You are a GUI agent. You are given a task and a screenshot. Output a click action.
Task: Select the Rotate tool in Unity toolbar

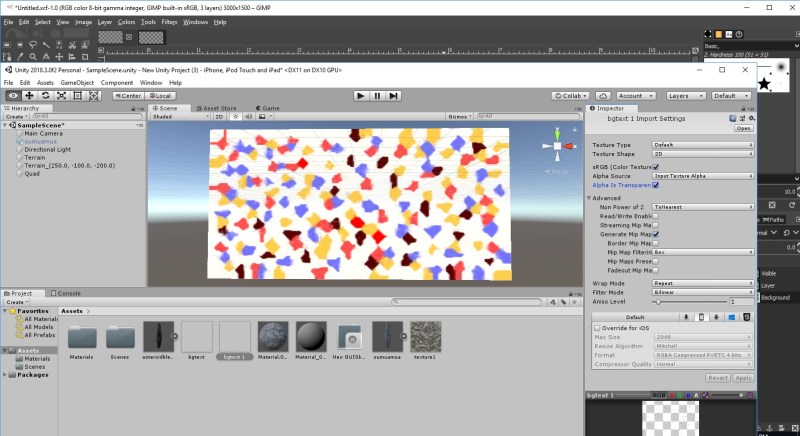click(45, 96)
